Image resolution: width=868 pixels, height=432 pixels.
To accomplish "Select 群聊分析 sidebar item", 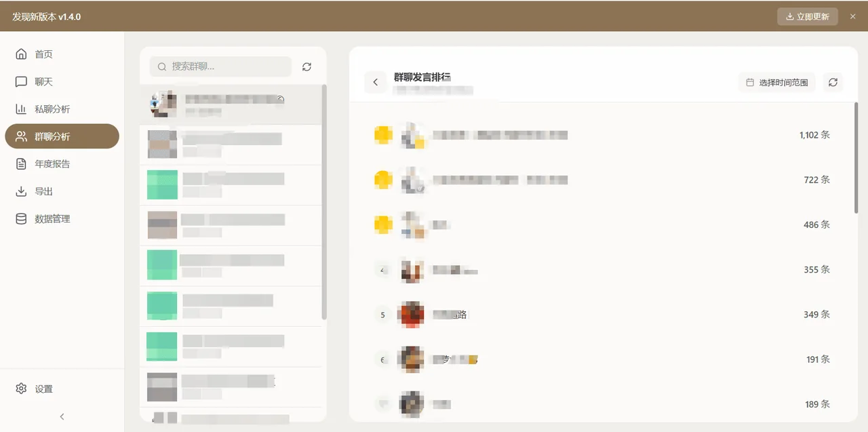I will (62, 136).
